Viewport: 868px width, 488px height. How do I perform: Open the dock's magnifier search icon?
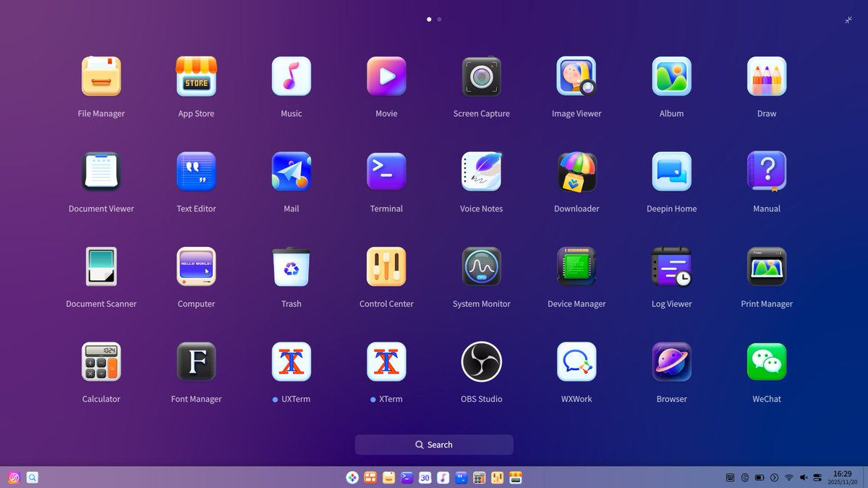(x=33, y=477)
